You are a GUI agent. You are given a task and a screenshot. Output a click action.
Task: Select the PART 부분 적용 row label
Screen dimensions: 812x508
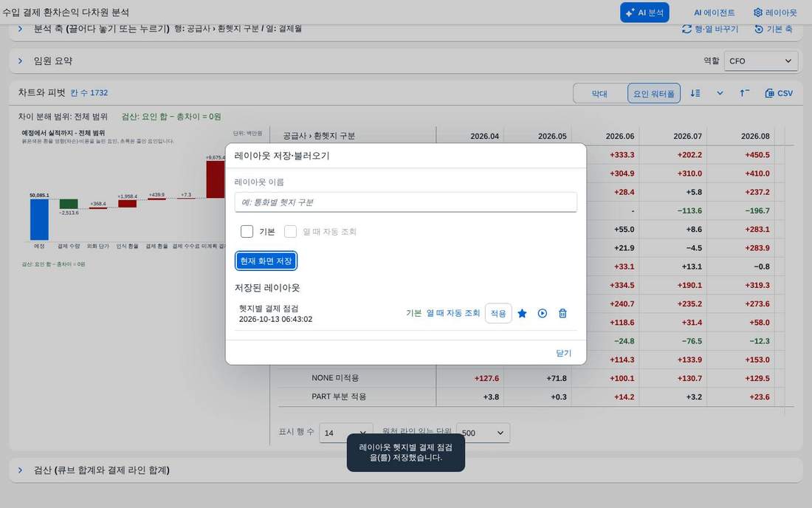click(x=339, y=397)
